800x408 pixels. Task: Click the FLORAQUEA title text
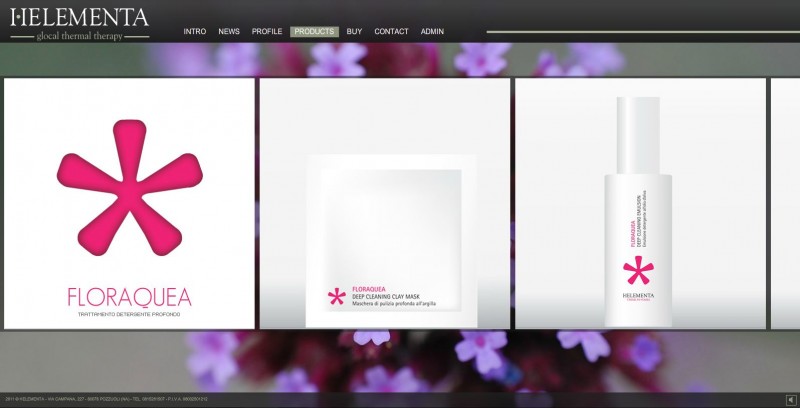pyautogui.click(x=130, y=297)
